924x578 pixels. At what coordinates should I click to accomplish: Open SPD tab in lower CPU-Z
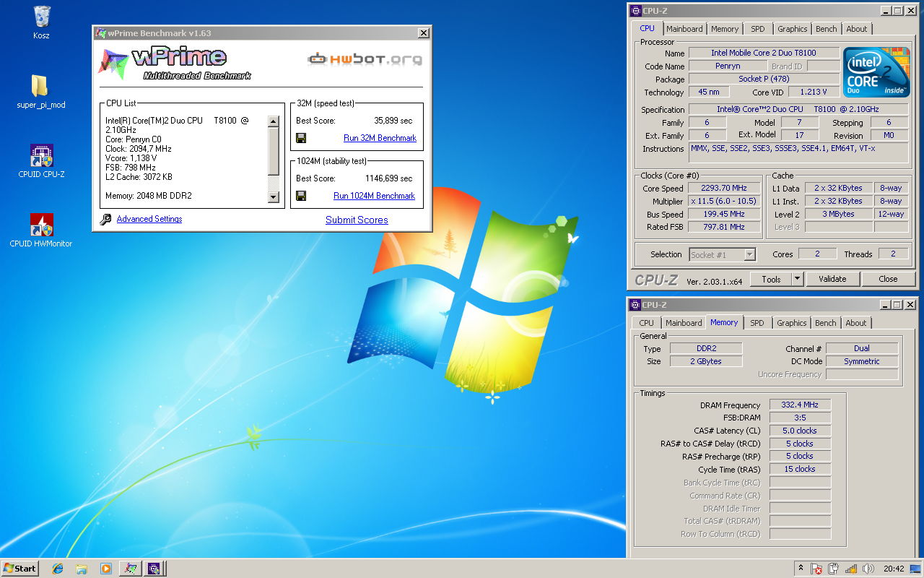pyautogui.click(x=757, y=323)
